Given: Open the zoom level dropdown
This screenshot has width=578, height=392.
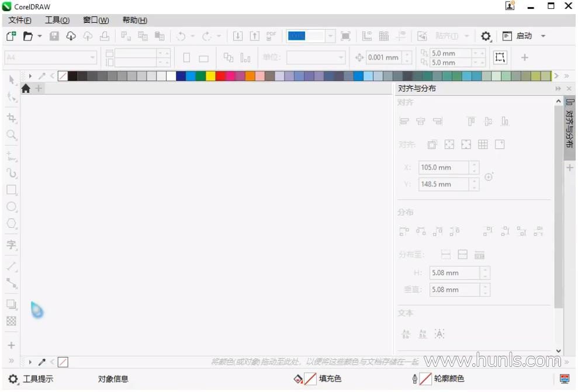Looking at the screenshot, I should click(330, 36).
